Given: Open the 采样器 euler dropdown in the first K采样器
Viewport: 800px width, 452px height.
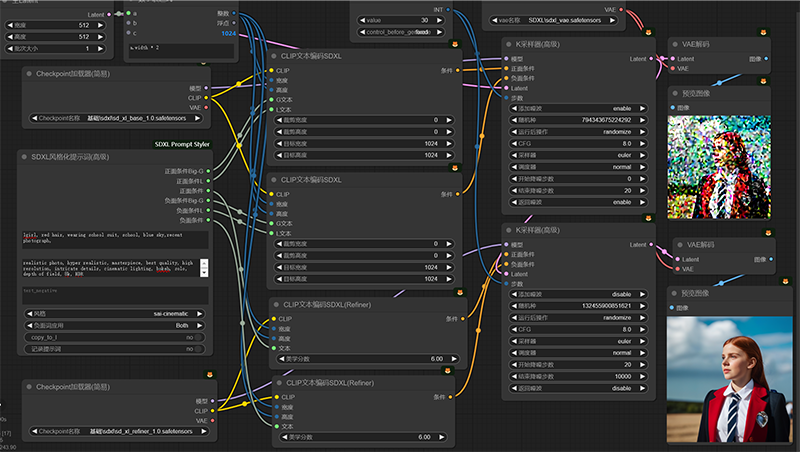Looking at the screenshot, I should 579,156.
